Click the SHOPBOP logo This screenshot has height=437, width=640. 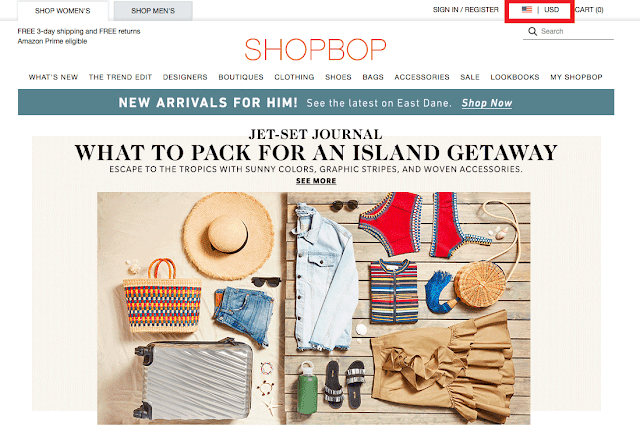pyautogui.click(x=315, y=50)
